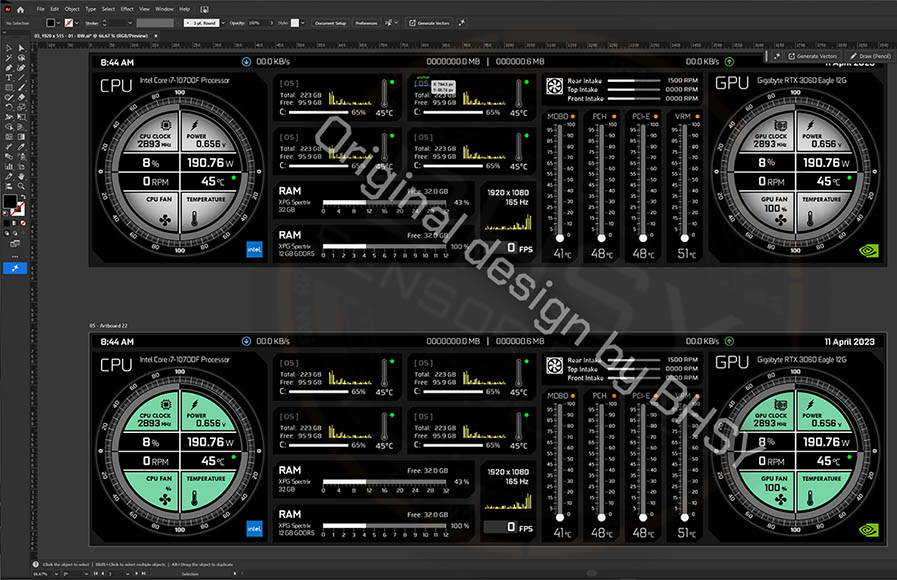Image resolution: width=897 pixels, height=580 pixels.
Task: Expand the Opacity arrow
Action: click(272, 23)
